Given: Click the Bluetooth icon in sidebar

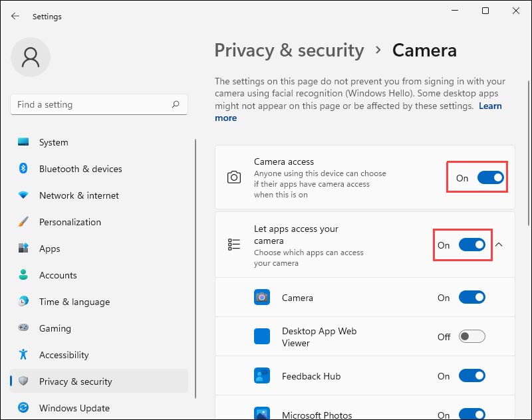Looking at the screenshot, I should (x=23, y=168).
